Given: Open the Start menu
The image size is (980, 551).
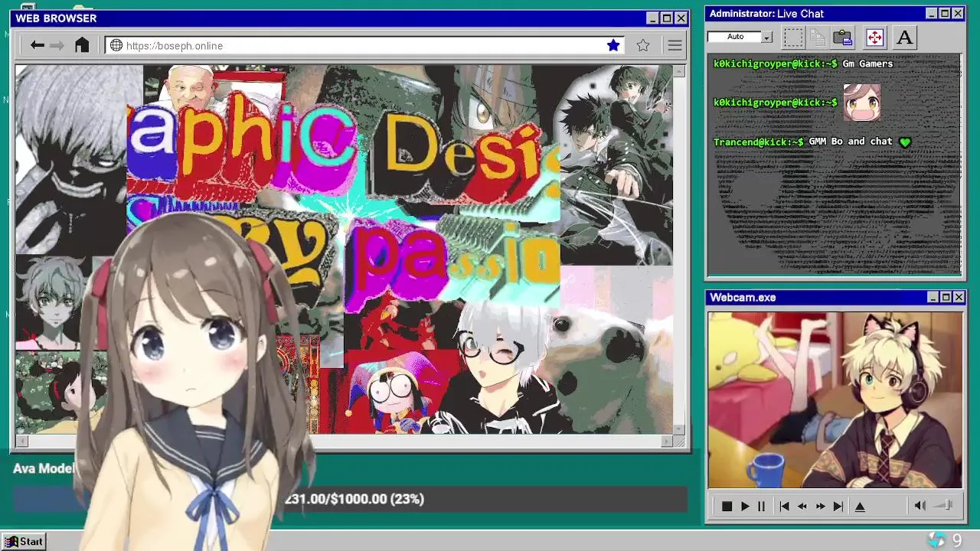Looking at the screenshot, I should point(24,541).
